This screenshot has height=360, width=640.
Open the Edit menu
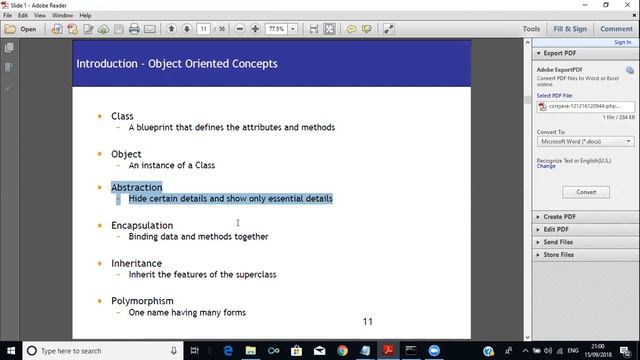coord(23,16)
